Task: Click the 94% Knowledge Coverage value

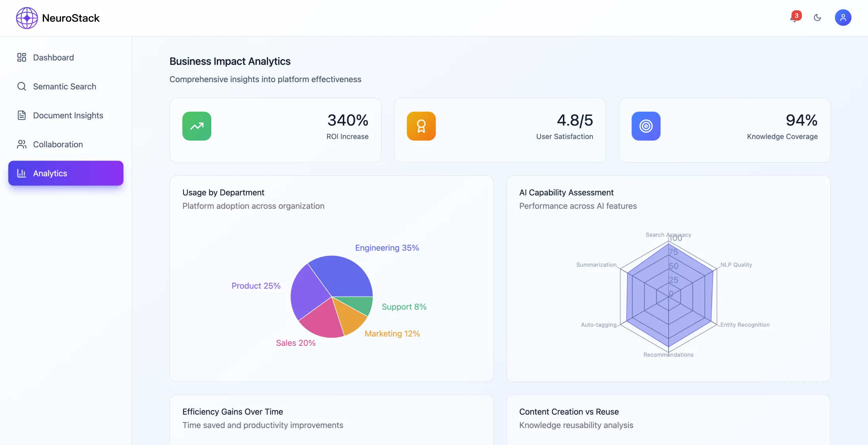Action: tap(801, 120)
